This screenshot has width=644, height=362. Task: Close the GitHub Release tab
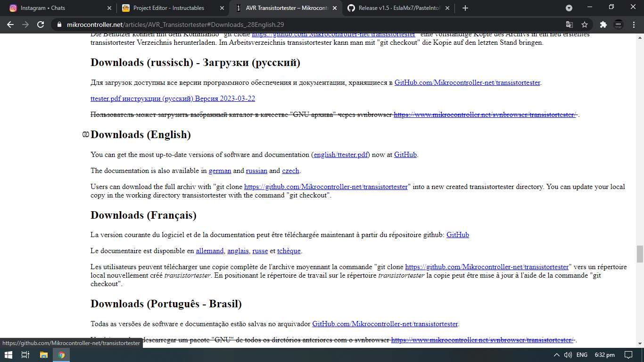(447, 8)
